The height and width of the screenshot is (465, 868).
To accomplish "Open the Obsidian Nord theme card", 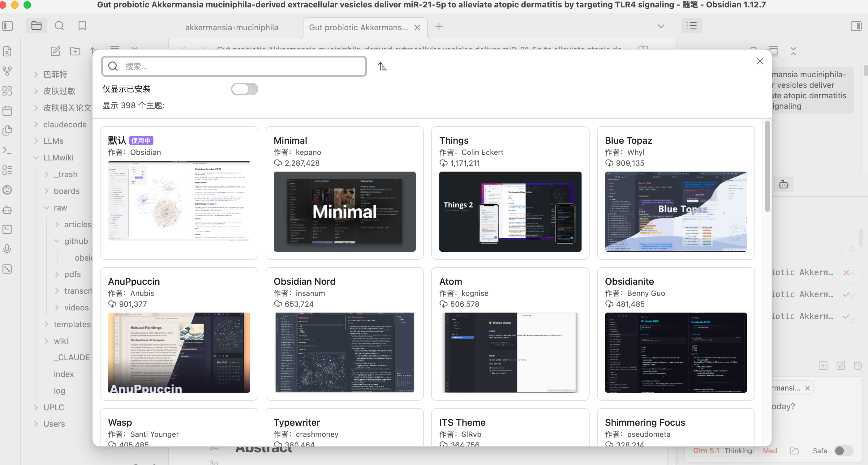I will [344, 334].
